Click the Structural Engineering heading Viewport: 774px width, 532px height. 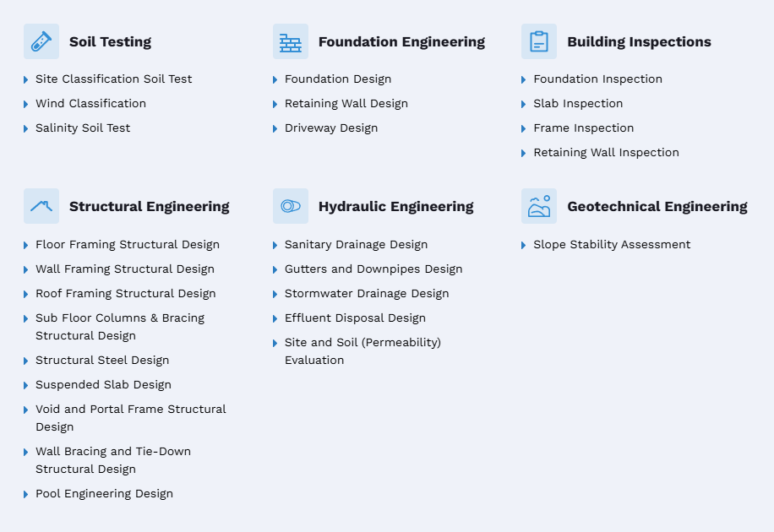(x=149, y=206)
